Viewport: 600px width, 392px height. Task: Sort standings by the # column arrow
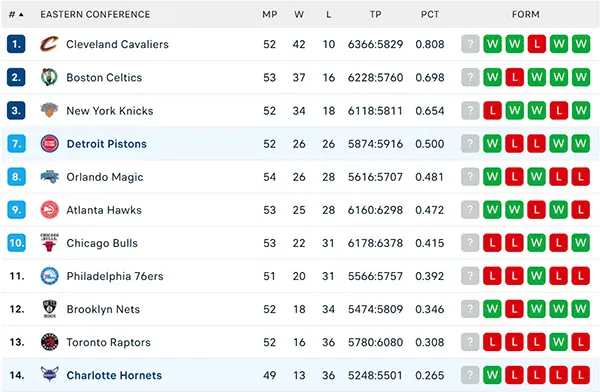[21, 15]
